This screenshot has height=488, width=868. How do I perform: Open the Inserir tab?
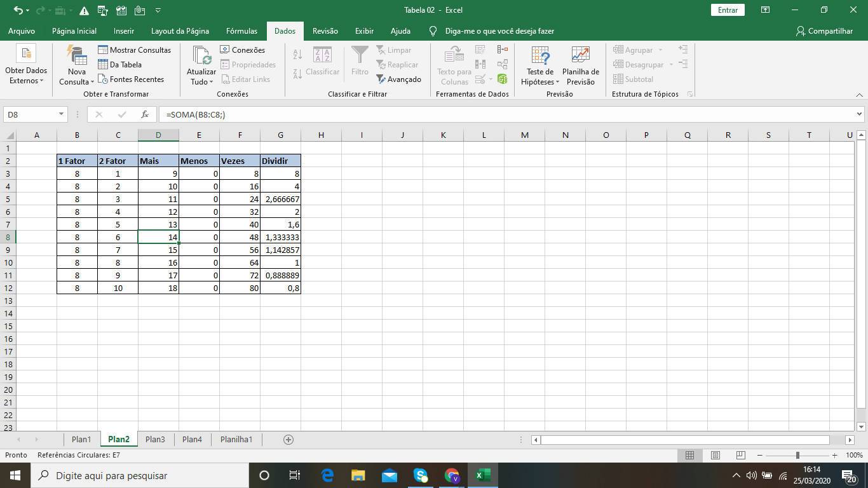click(x=124, y=30)
